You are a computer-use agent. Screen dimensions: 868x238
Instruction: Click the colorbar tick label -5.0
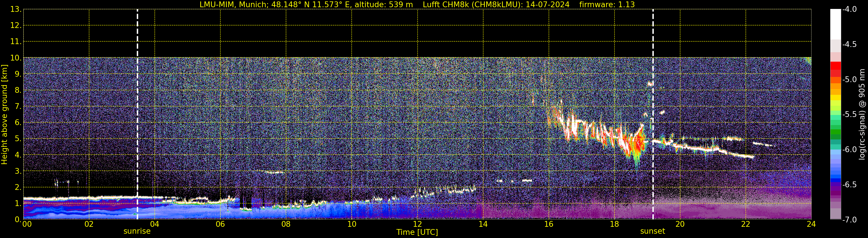pos(850,79)
